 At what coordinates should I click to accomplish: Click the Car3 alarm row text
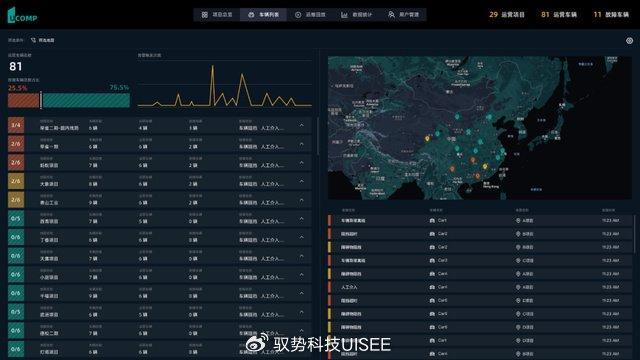click(442, 260)
